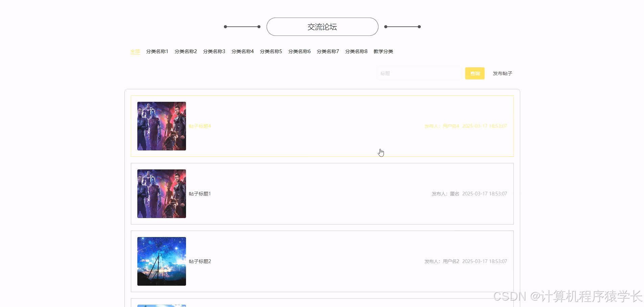Open thumbnail of post 帖子标题1
This screenshot has width=644, height=307.
162,194
